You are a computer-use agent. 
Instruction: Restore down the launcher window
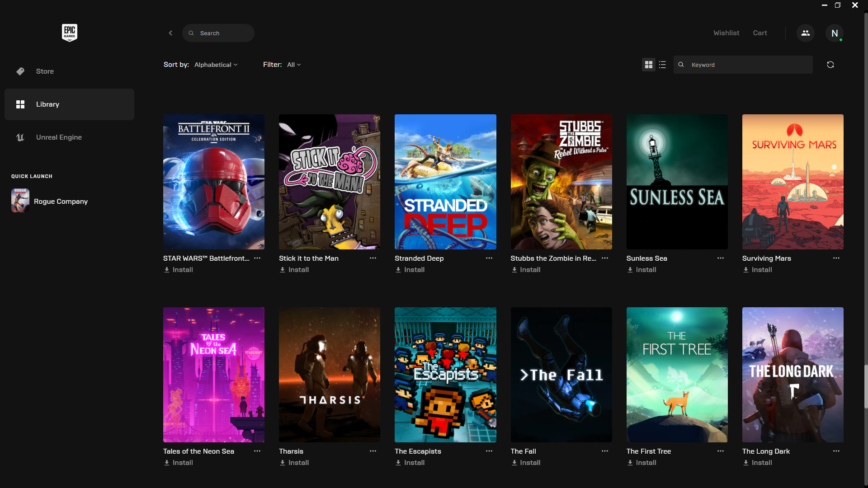(x=838, y=5)
